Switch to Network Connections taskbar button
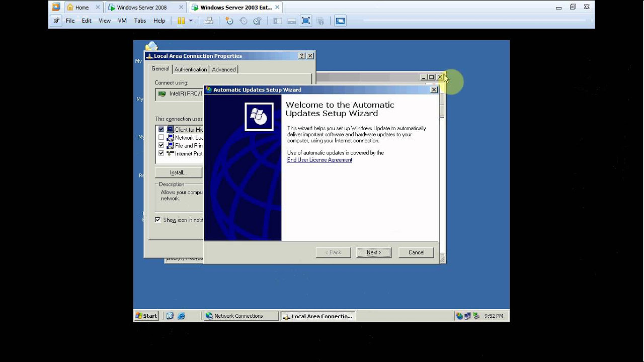 tap(241, 316)
